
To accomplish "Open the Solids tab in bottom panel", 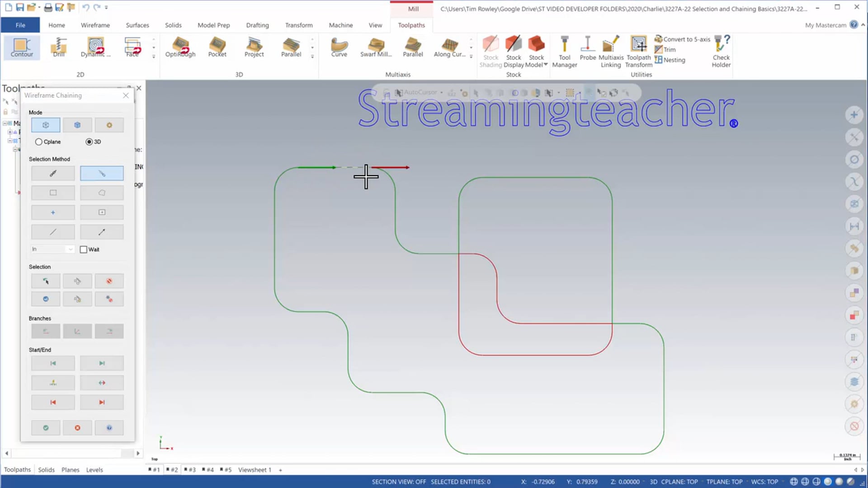I will coord(46,469).
